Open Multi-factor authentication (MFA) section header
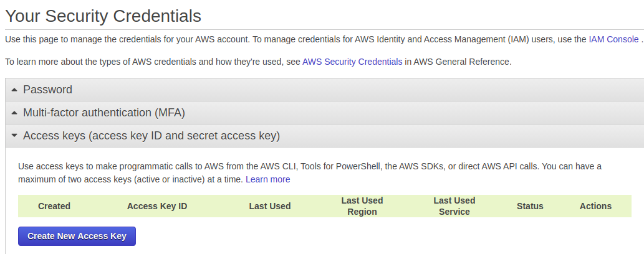The height and width of the screenshot is (254, 644). [x=103, y=113]
